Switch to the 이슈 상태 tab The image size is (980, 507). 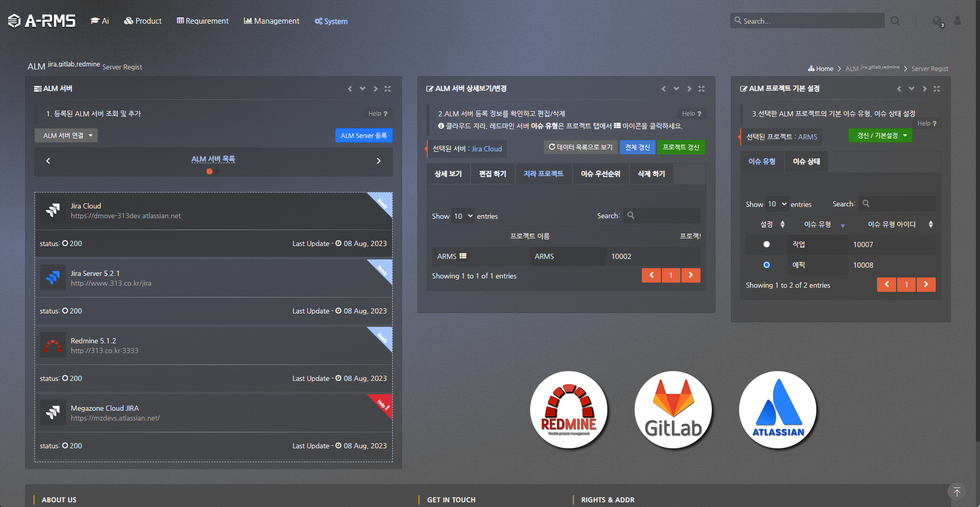806,162
